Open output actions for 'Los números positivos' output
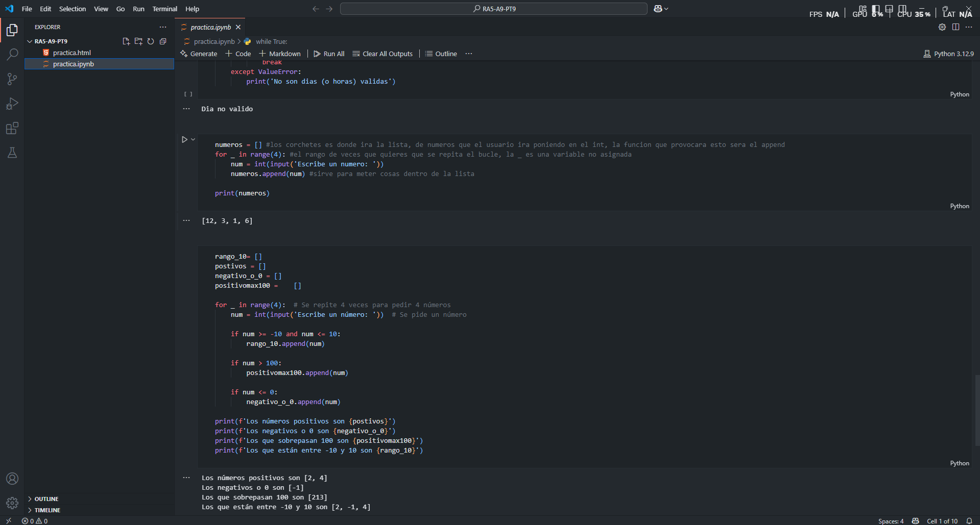 (x=186, y=478)
